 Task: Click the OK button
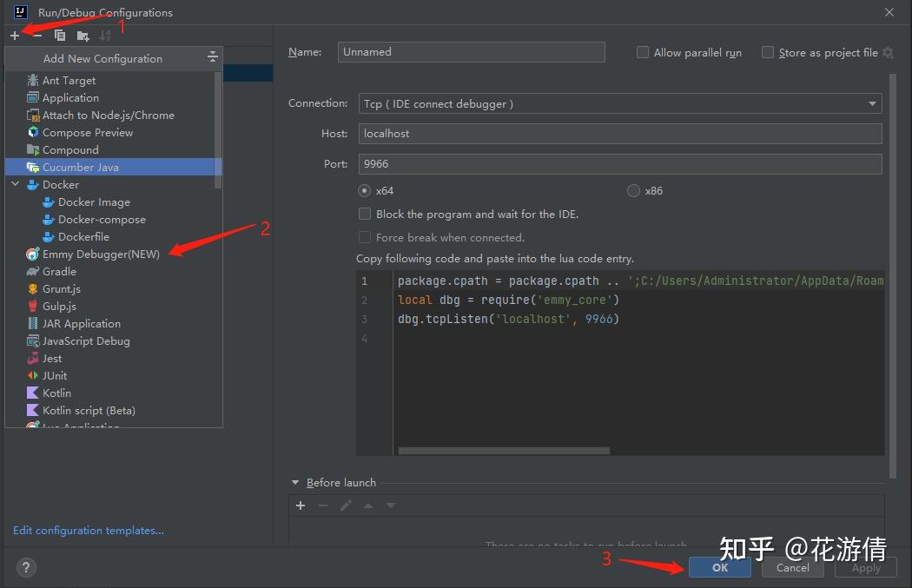pyautogui.click(x=719, y=568)
